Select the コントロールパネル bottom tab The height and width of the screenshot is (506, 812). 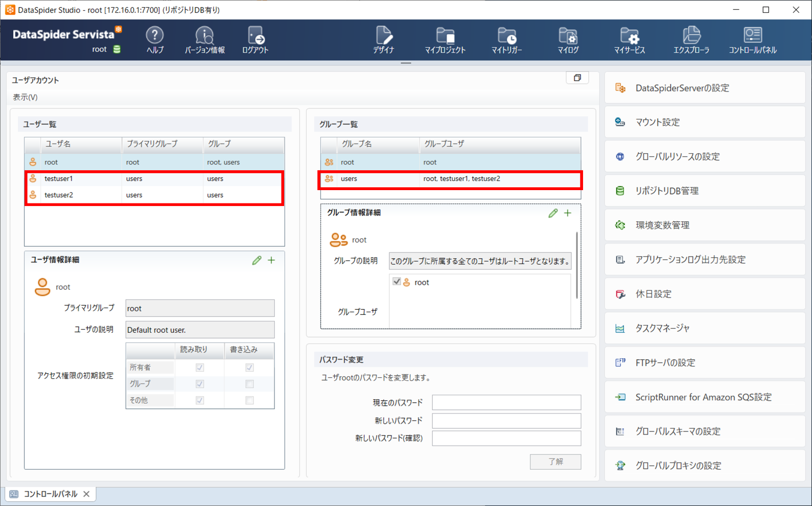(x=50, y=494)
